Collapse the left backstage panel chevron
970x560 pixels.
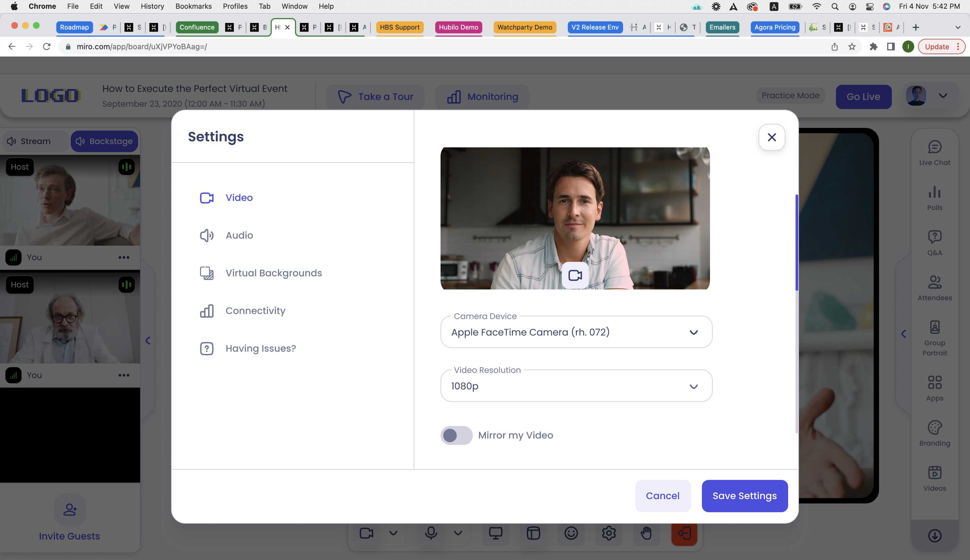[x=148, y=340]
